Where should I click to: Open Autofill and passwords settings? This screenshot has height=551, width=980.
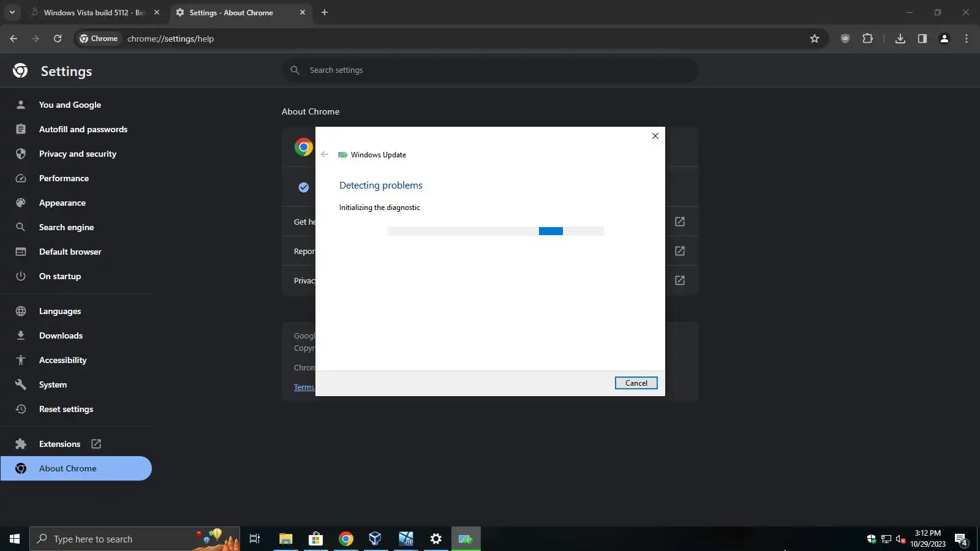pyautogui.click(x=76, y=129)
